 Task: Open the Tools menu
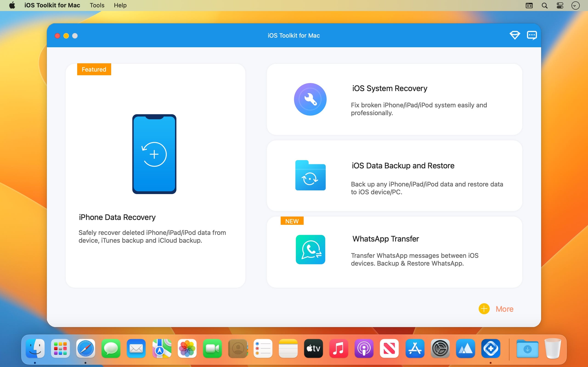pos(97,5)
